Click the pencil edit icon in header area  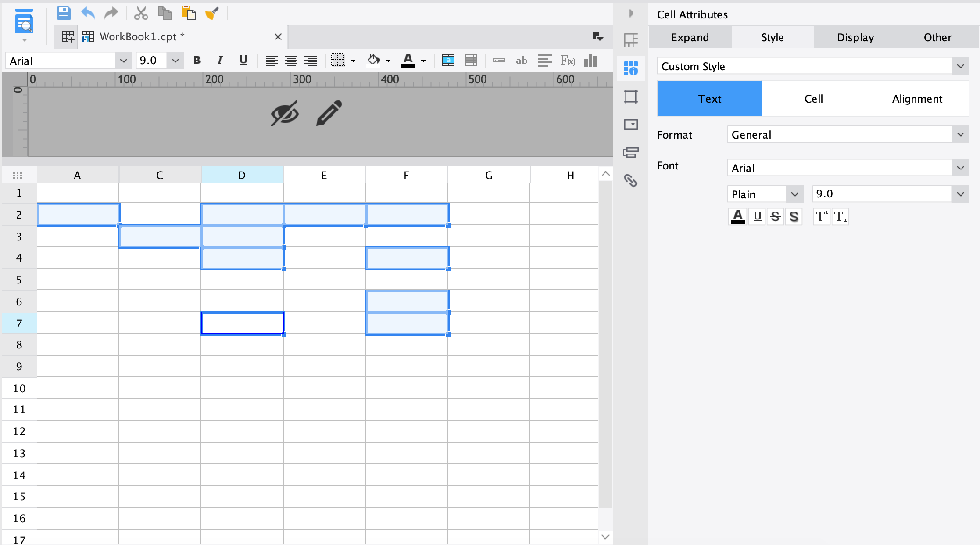(329, 113)
